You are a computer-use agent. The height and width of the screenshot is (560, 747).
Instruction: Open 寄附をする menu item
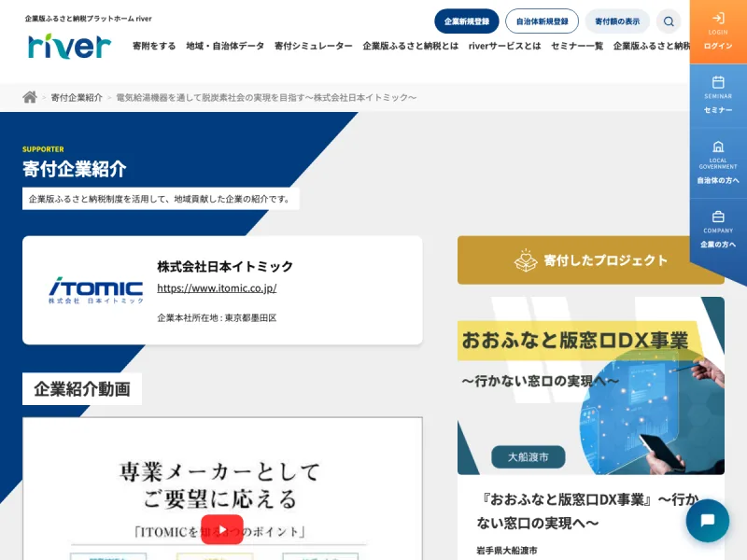[154, 46]
